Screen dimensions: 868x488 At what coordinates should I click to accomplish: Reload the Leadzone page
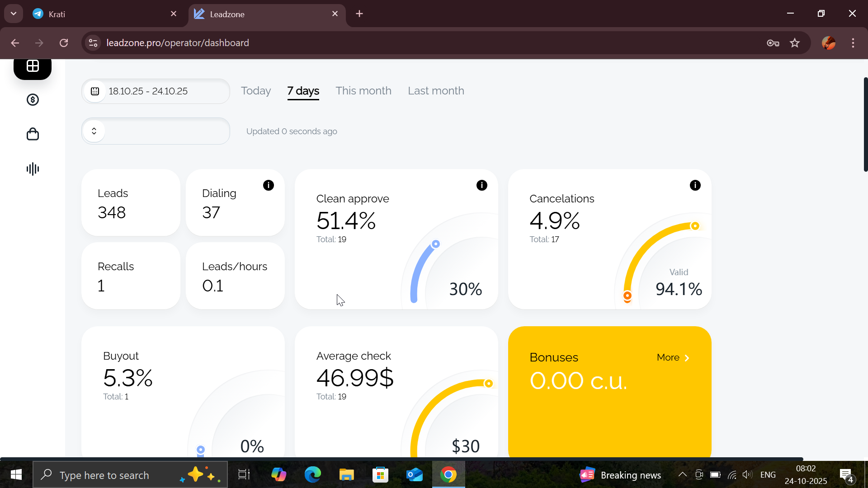(x=64, y=43)
